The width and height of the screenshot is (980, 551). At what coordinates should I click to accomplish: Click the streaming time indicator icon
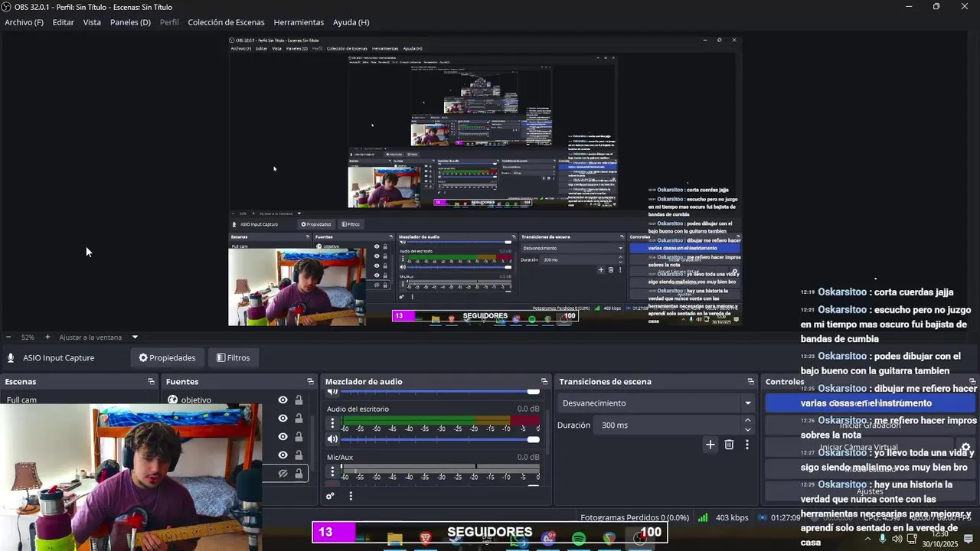(x=762, y=517)
